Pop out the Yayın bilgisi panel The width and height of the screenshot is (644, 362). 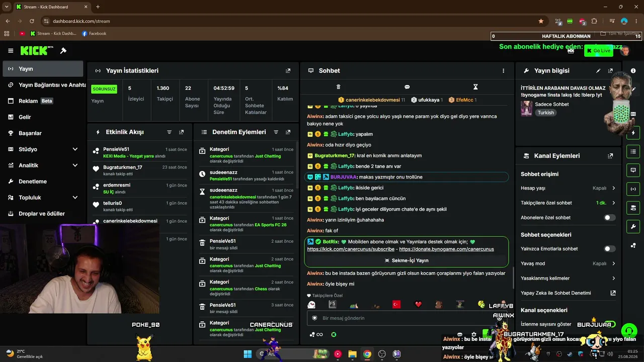(x=610, y=71)
